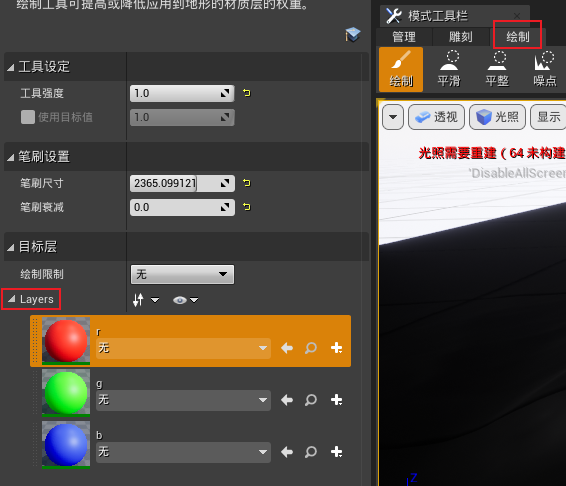Select the green g layer thumbnail

click(x=66, y=393)
